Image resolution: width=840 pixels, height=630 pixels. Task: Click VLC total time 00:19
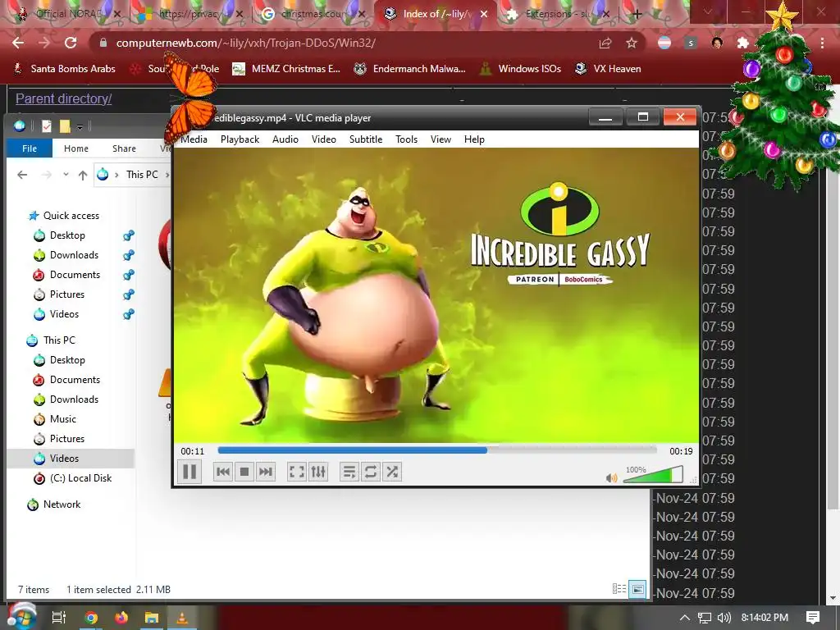tap(681, 451)
